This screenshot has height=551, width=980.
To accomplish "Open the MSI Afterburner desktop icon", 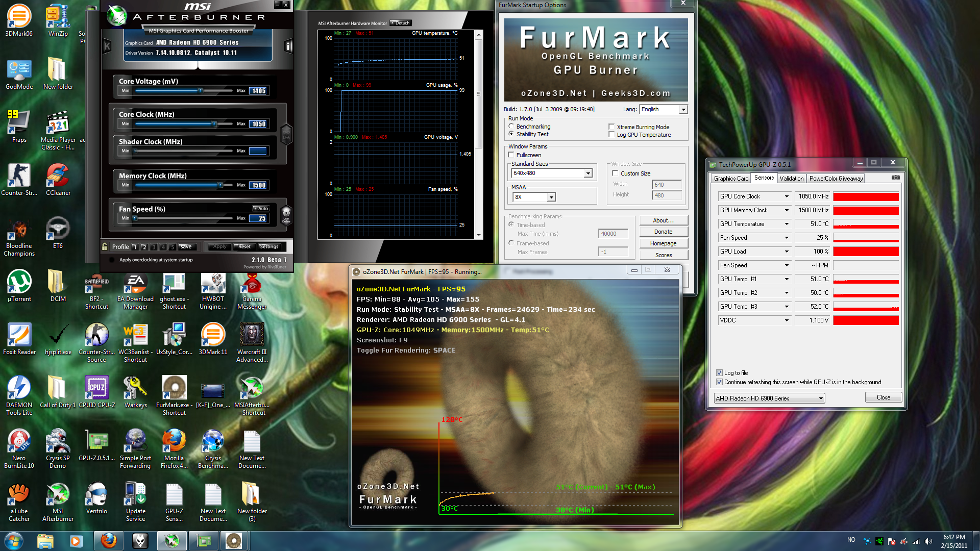I will [x=58, y=502].
